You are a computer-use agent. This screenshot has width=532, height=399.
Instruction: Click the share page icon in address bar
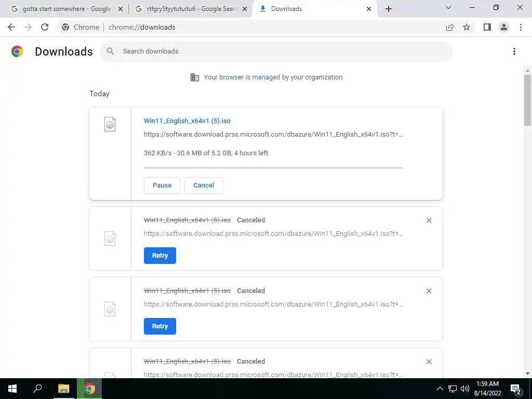[x=450, y=27]
